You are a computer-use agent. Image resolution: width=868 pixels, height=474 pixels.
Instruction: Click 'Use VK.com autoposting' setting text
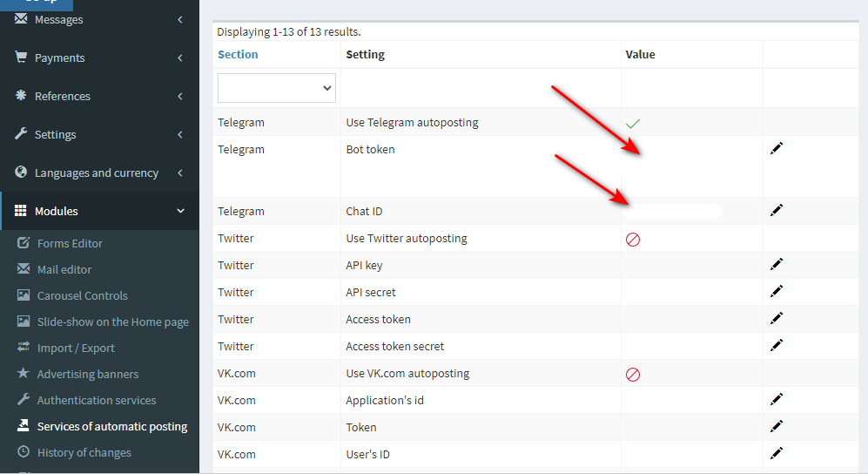(x=407, y=373)
